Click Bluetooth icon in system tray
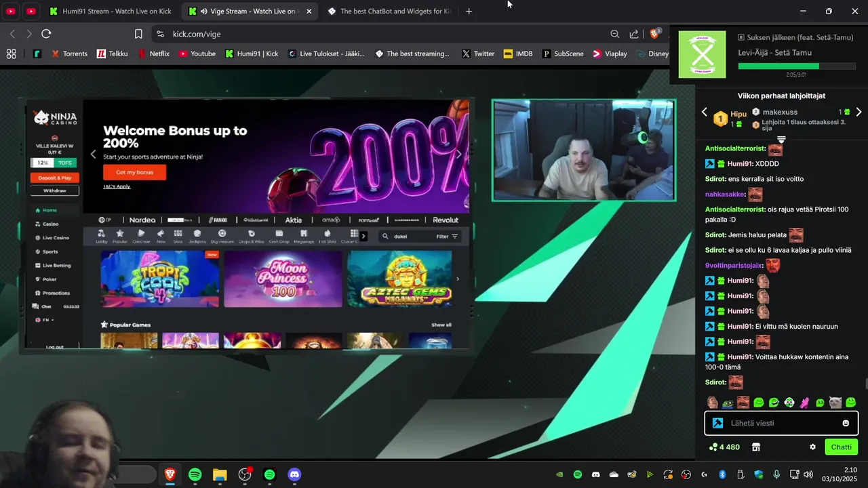868x488 pixels. click(x=722, y=474)
